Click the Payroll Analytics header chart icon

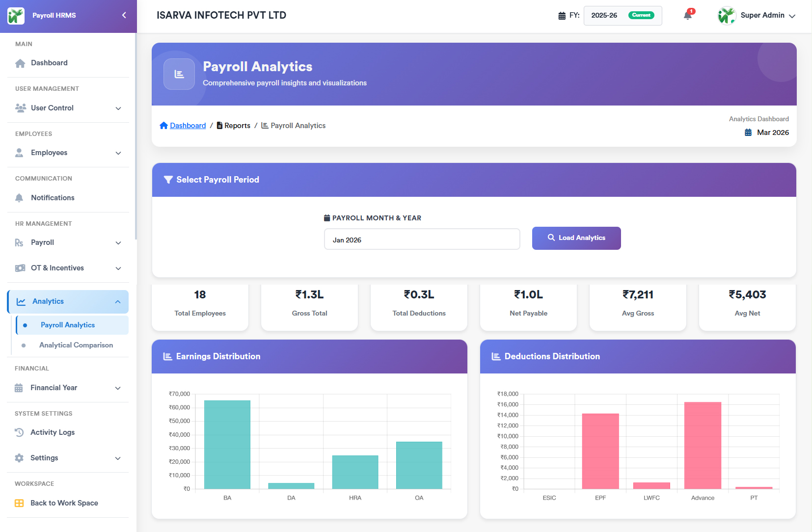(x=179, y=74)
